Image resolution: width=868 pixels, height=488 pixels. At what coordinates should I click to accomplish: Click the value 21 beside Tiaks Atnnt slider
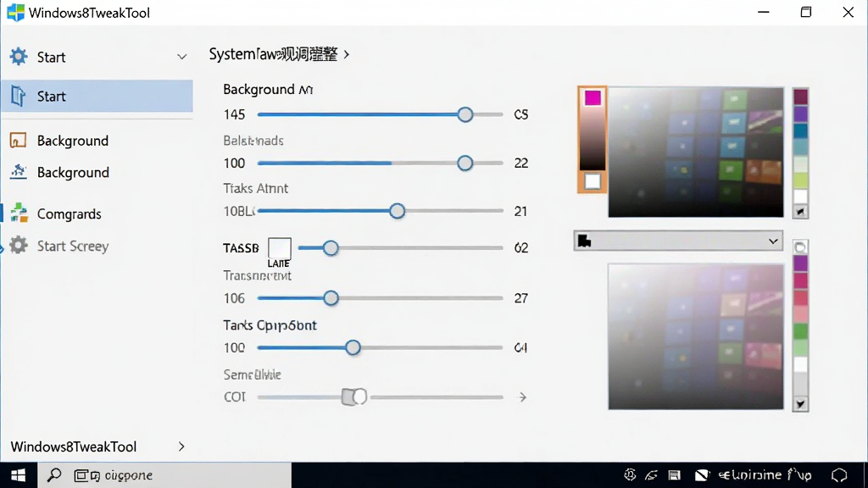520,211
